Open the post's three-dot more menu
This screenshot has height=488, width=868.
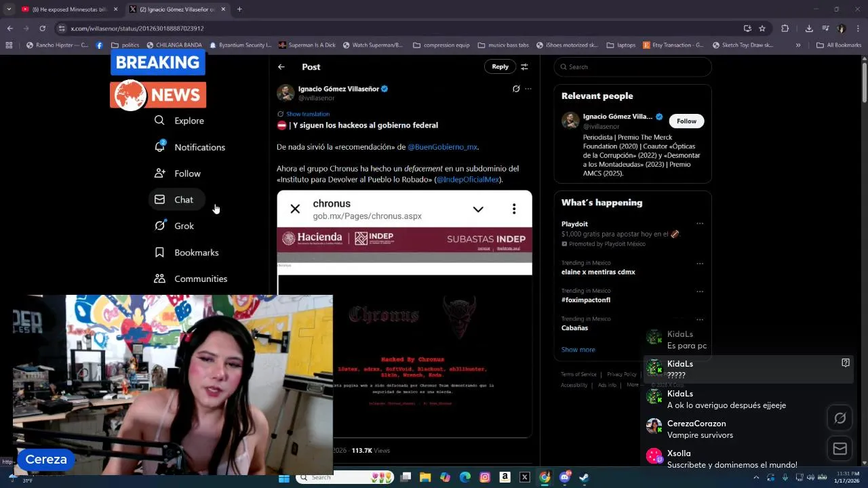tap(528, 89)
